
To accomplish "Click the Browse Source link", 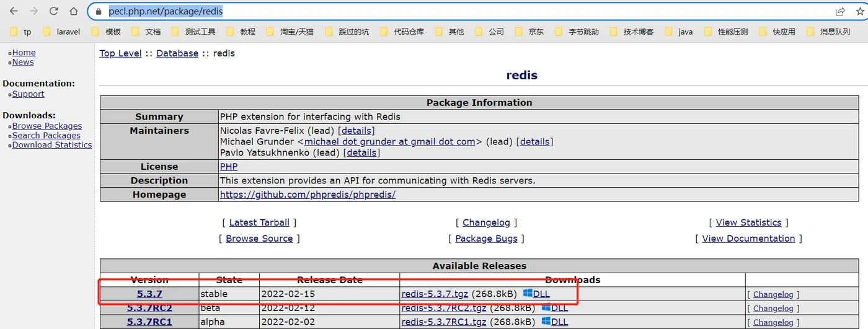I will [x=259, y=239].
